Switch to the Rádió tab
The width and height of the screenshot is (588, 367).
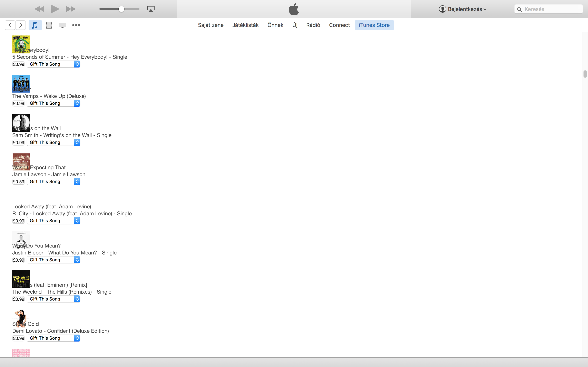pos(313,25)
